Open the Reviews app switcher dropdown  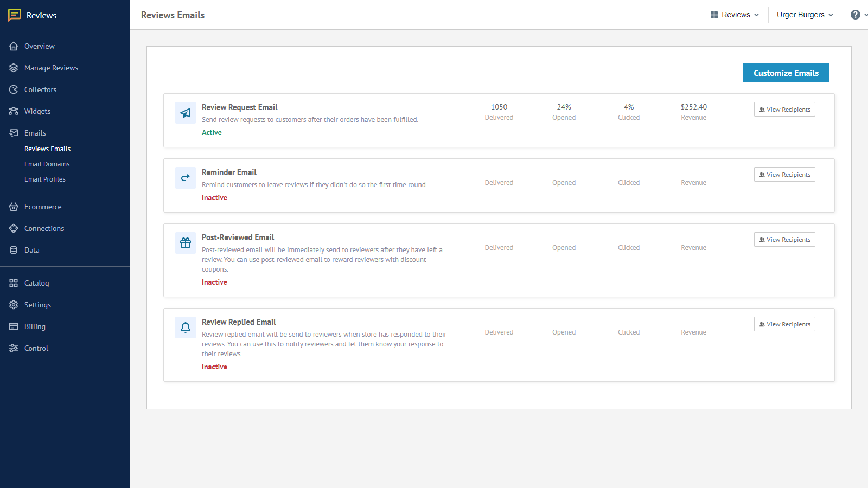(735, 15)
